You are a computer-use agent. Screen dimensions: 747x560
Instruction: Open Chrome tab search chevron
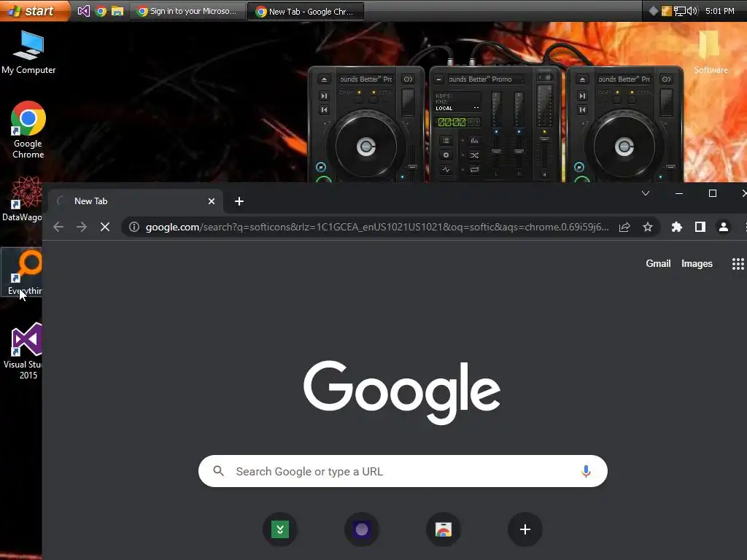(646, 193)
